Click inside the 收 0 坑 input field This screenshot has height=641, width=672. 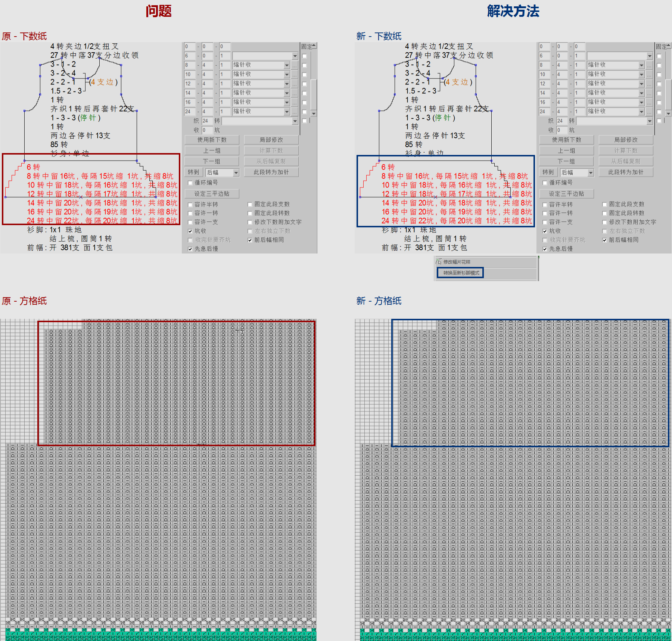208,131
